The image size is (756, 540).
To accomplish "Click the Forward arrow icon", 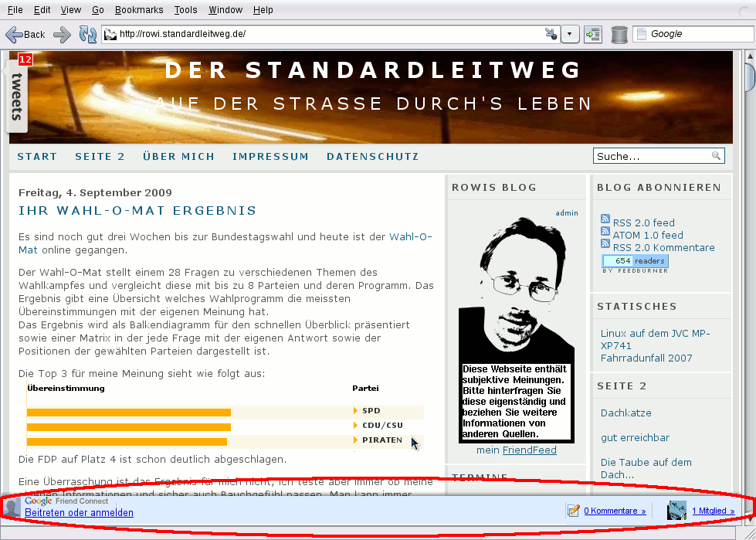I will (x=62, y=34).
